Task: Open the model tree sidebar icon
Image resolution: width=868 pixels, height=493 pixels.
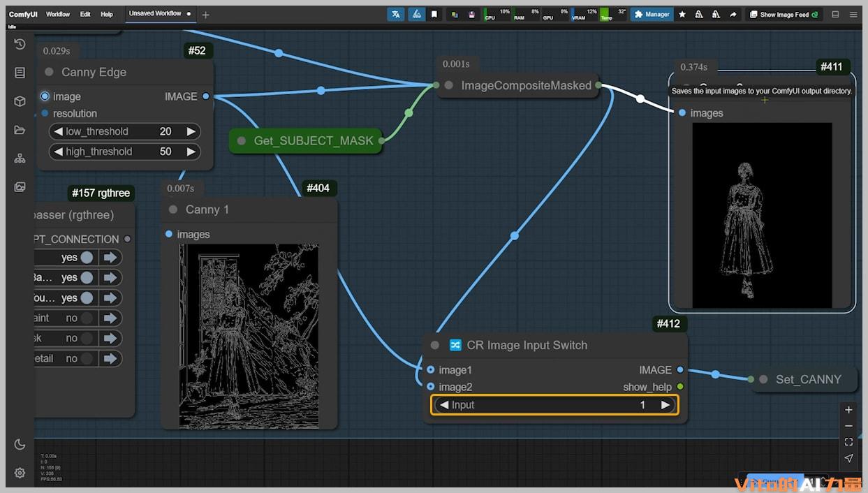Action: click(x=20, y=159)
